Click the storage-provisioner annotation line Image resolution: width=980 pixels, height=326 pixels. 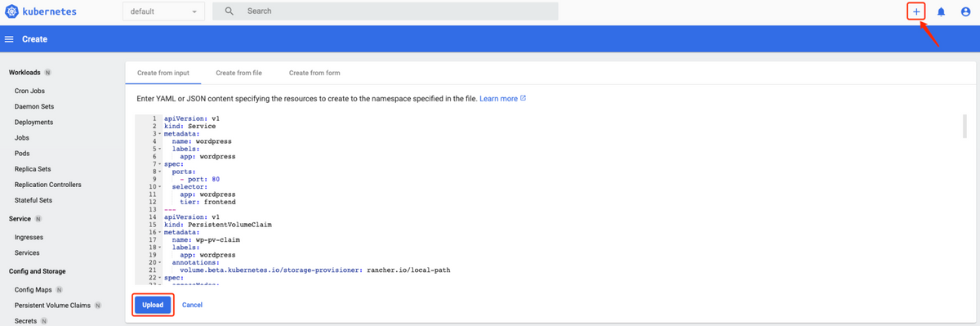[x=315, y=270]
